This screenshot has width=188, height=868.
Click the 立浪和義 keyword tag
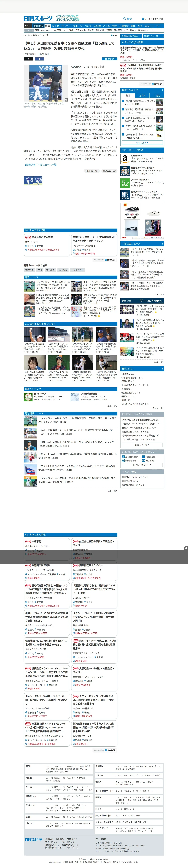pyautogui.click(x=50, y=270)
